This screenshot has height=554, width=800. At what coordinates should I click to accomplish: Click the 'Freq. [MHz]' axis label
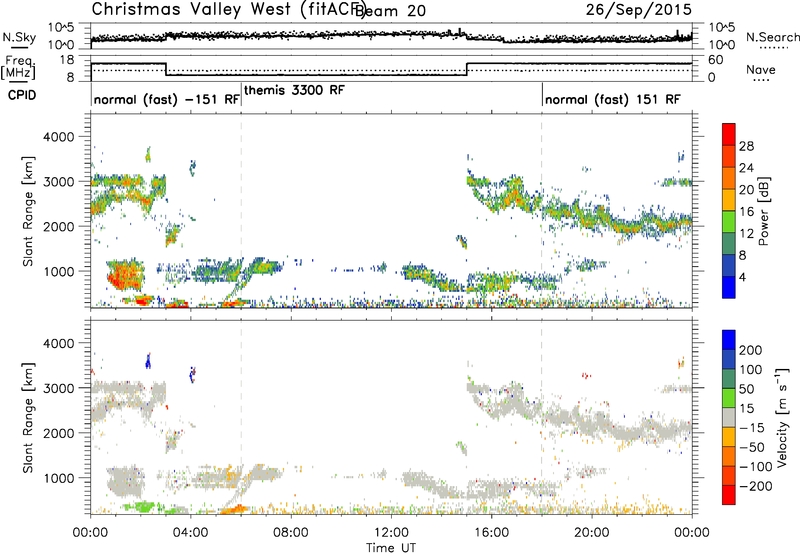[x=18, y=68]
